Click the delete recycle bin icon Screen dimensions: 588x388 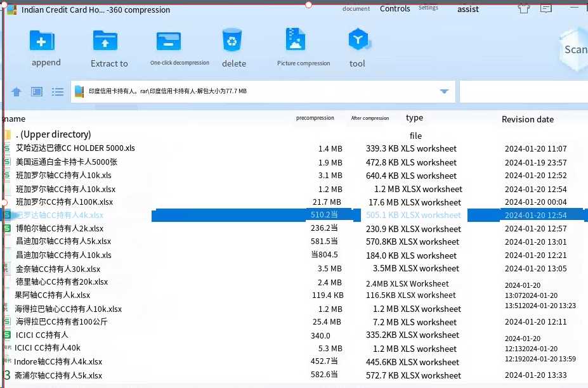coord(232,40)
